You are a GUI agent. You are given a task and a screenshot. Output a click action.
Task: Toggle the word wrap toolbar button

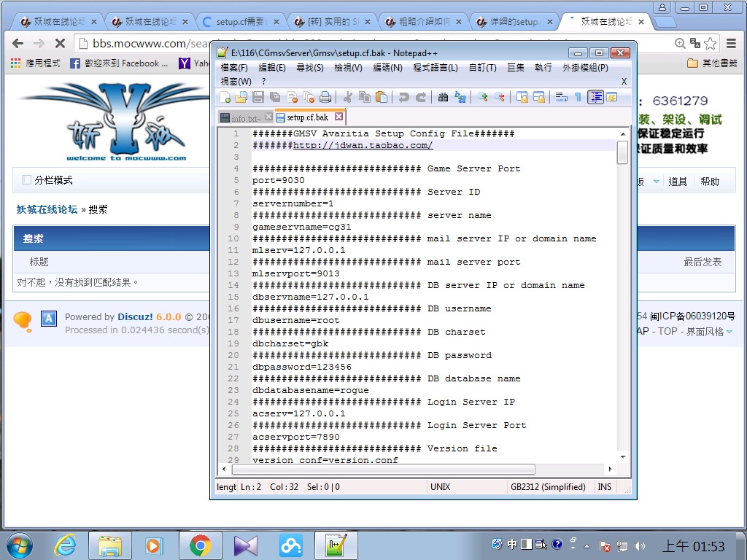(x=561, y=97)
